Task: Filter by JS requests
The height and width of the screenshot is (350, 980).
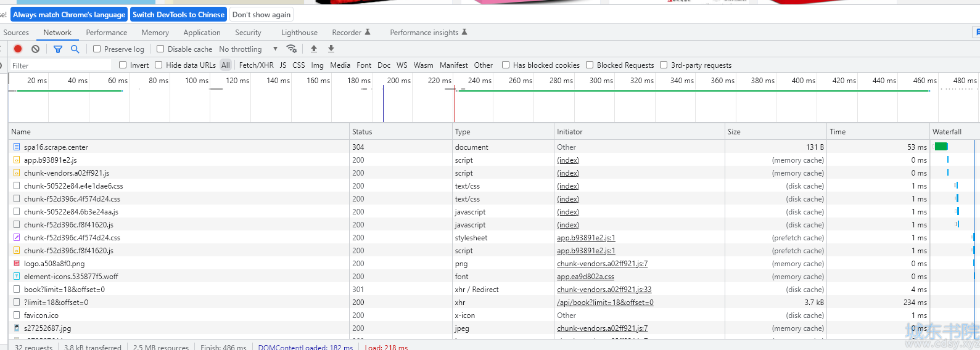Action: tap(283, 65)
